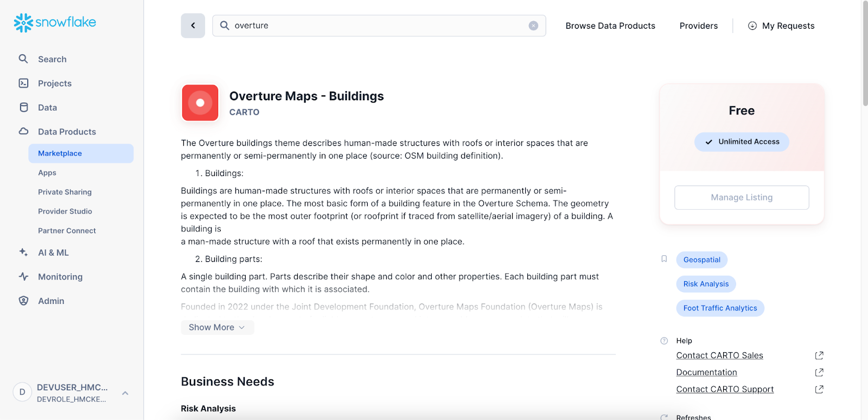Viewport: 868px width, 420px height.
Task: Click the back arrow button
Action: tap(193, 25)
